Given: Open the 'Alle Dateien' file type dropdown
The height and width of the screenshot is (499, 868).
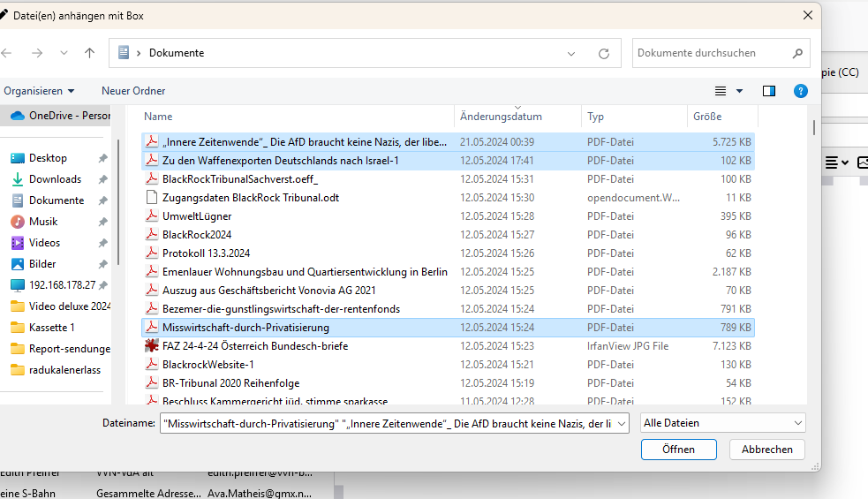Looking at the screenshot, I should click(723, 423).
